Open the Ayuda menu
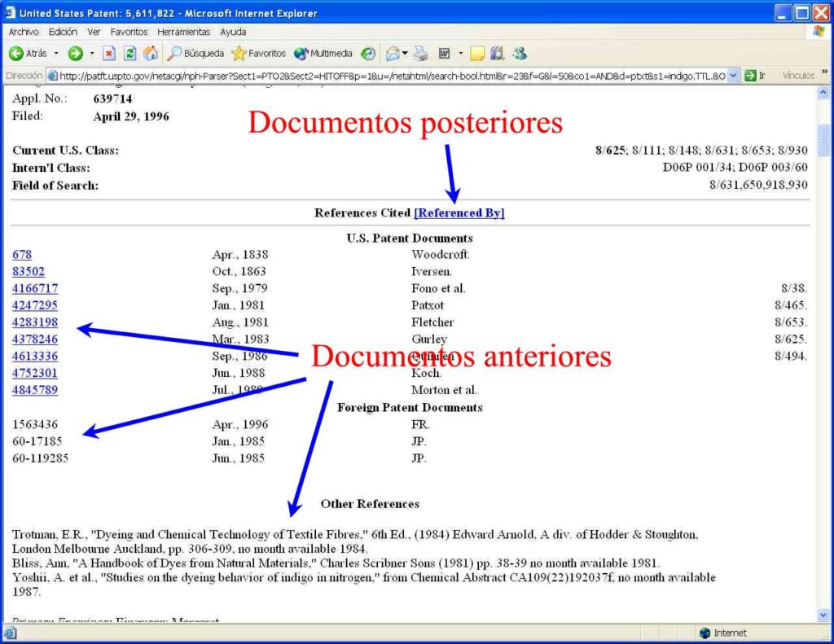834x644 pixels. coord(233,32)
